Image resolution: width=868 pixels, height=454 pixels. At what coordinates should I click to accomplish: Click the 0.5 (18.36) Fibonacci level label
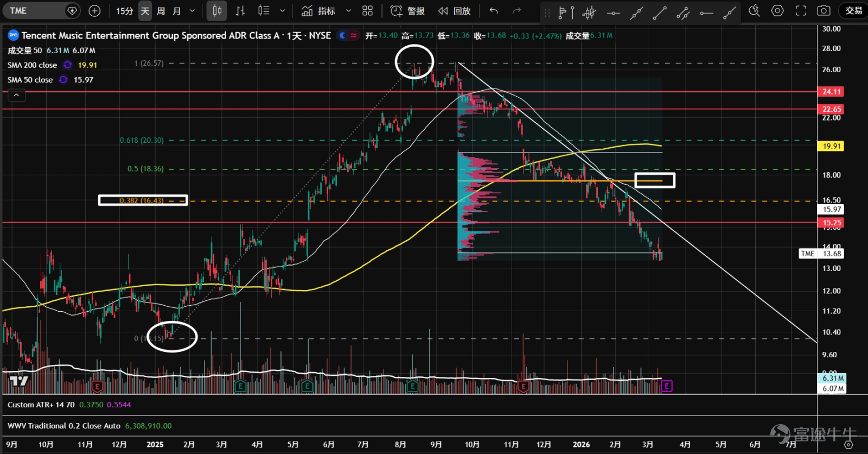(x=145, y=169)
